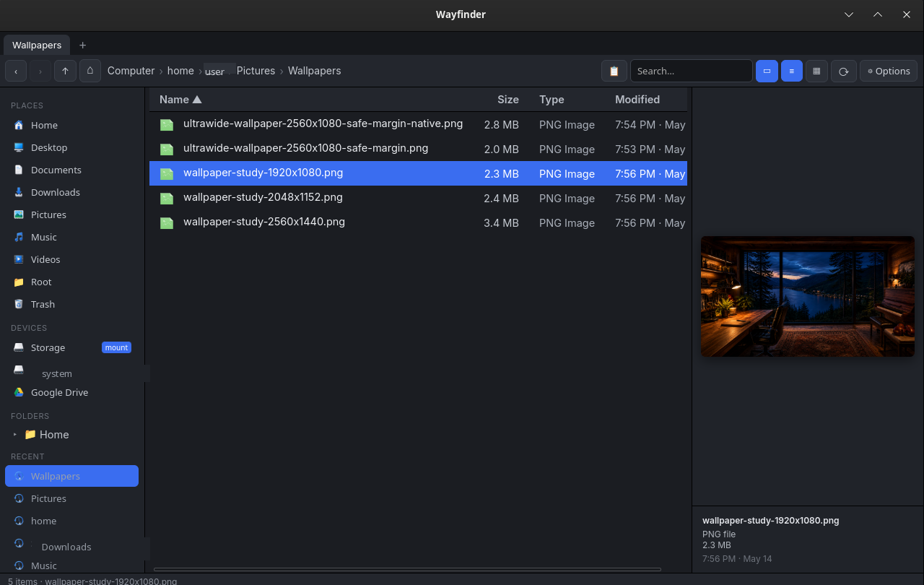Click the refresh icon
This screenshot has width=924, height=585.
pos(843,71)
